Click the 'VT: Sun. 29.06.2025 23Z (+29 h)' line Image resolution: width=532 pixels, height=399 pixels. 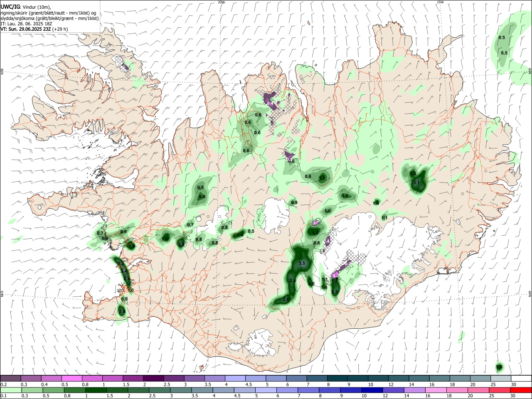pos(34,30)
